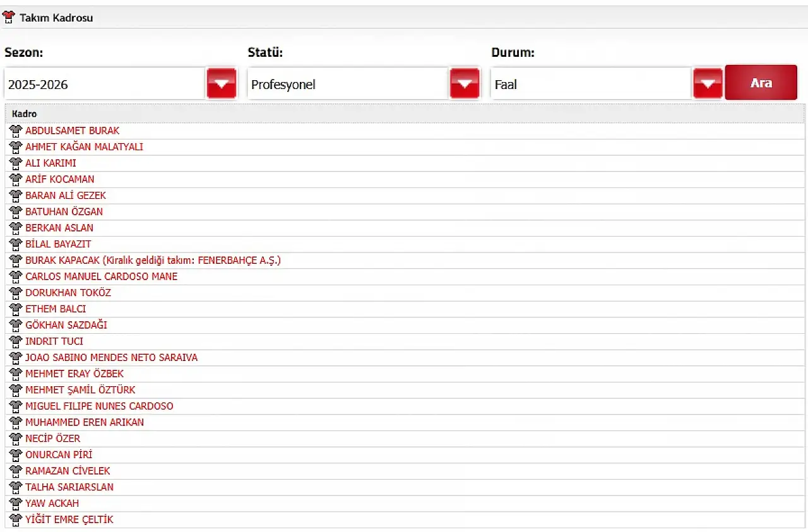This screenshot has width=808, height=532.
Task: Click the jersey icon next to DORUKHAN TOKÖZ
Action: (16, 293)
